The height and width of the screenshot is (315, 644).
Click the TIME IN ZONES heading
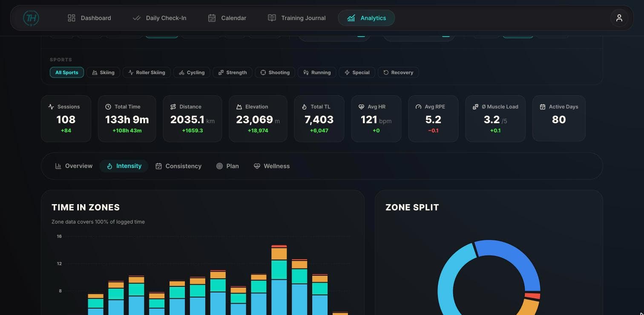(86, 207)
